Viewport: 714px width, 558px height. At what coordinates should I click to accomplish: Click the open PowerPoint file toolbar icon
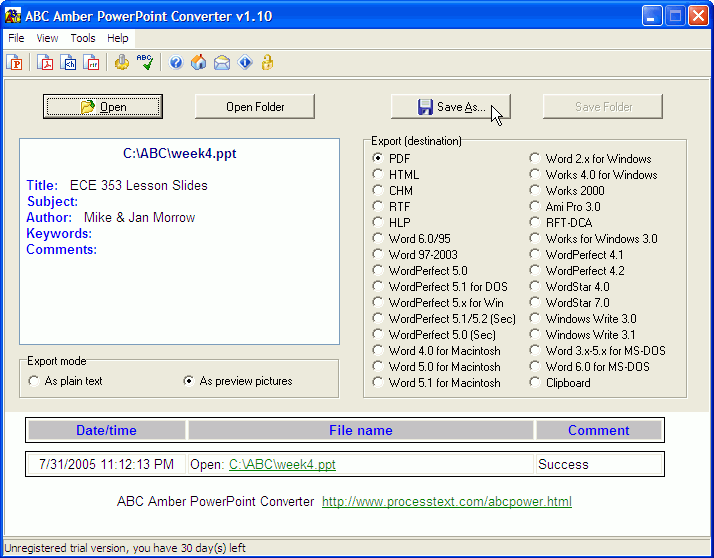click(16, 63)
